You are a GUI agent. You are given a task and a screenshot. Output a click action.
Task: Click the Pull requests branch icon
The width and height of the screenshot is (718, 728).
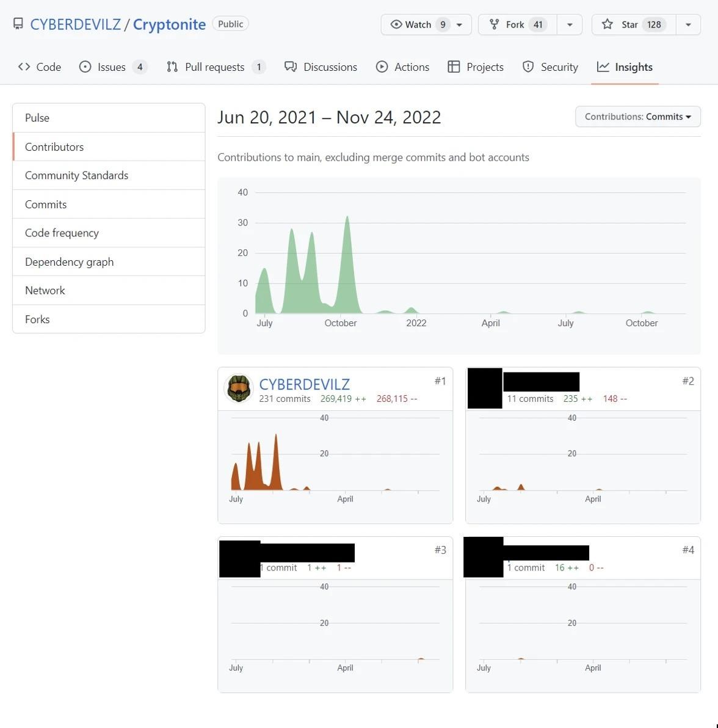172,67
